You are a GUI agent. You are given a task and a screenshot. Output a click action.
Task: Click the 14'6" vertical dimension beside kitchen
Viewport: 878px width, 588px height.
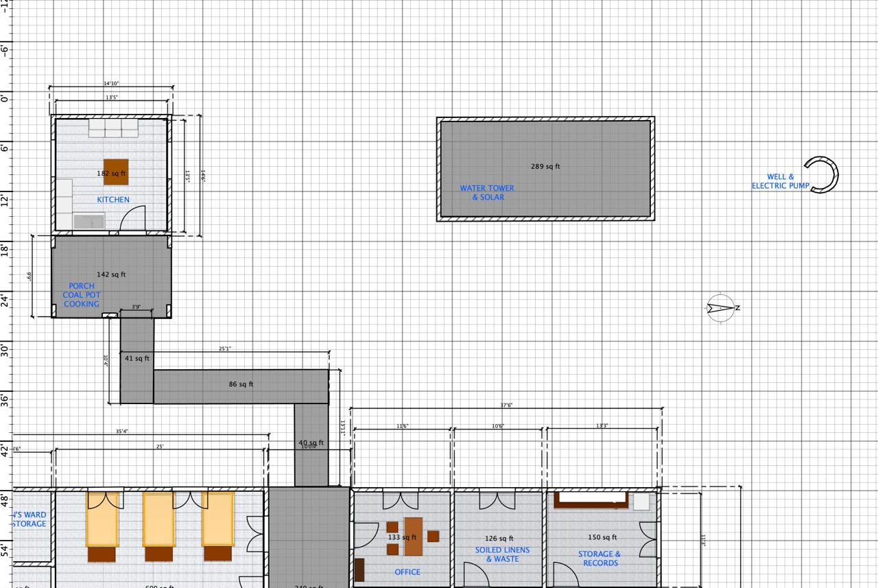[203, 176]
